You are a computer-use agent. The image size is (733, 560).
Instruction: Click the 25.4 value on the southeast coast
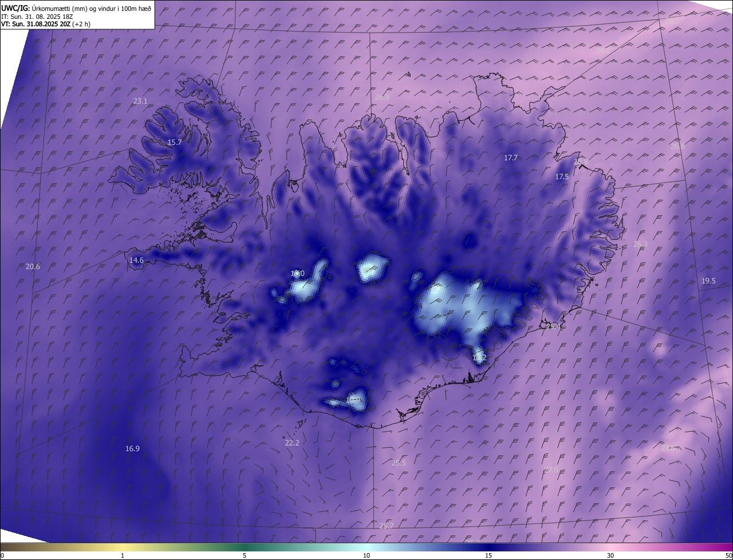point(553,326)
